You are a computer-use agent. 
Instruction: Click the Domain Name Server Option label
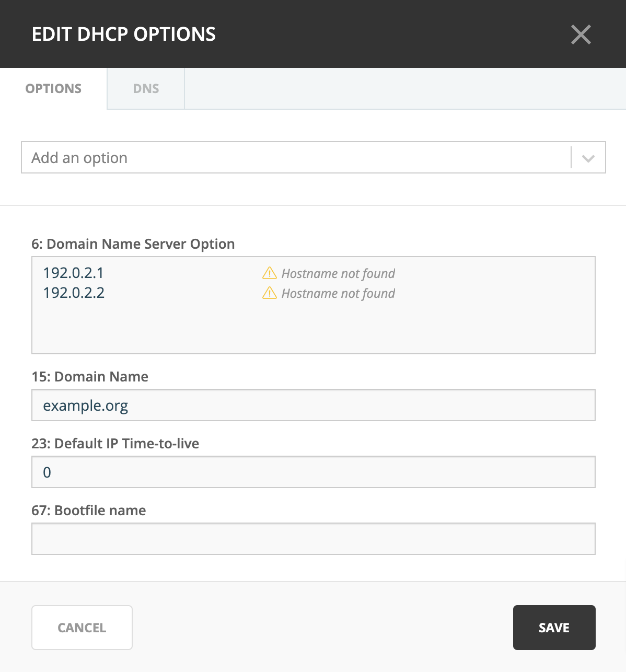(133, 244)
